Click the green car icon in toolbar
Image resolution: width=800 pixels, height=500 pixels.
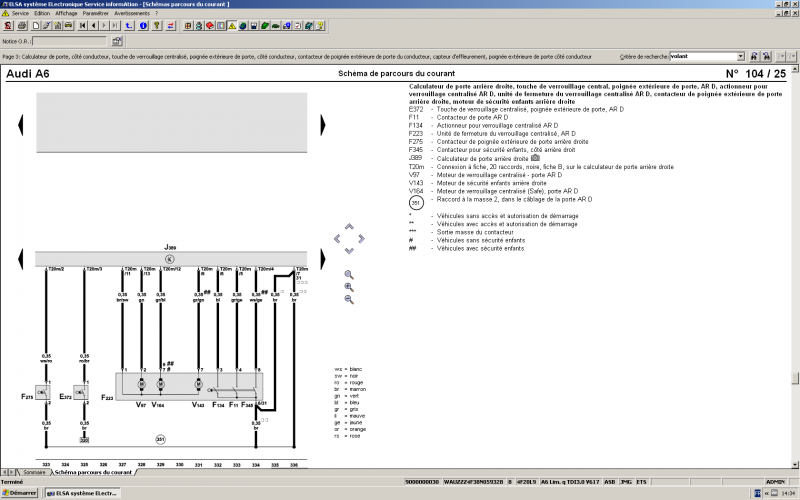276,26
